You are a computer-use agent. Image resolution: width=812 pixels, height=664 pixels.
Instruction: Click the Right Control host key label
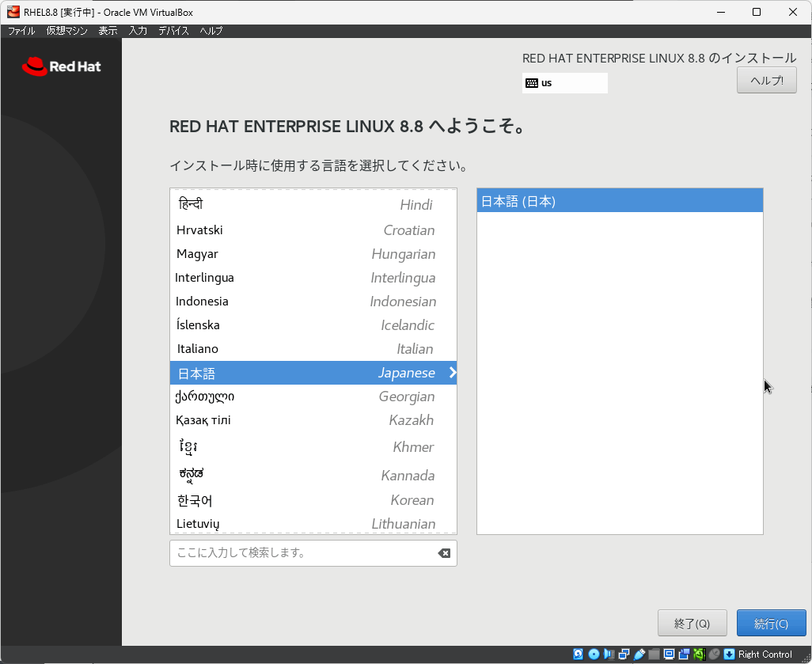tap(765, 655)
